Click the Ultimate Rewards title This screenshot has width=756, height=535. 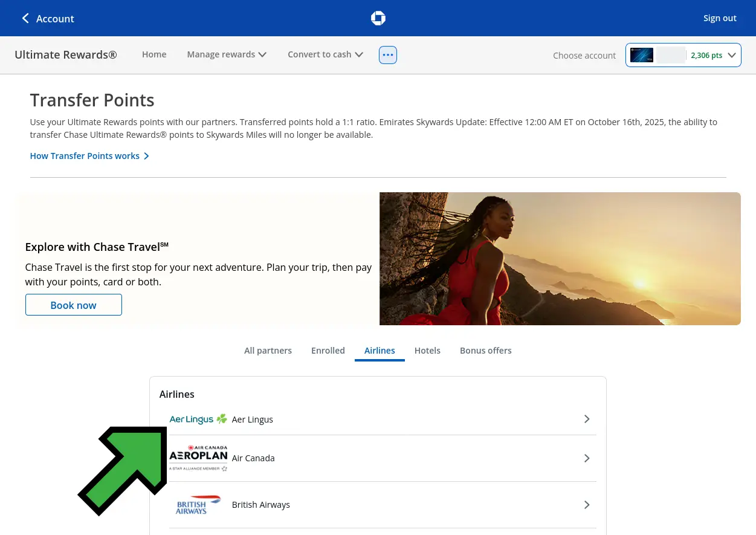pyautogui.click(x=66, y=54)
